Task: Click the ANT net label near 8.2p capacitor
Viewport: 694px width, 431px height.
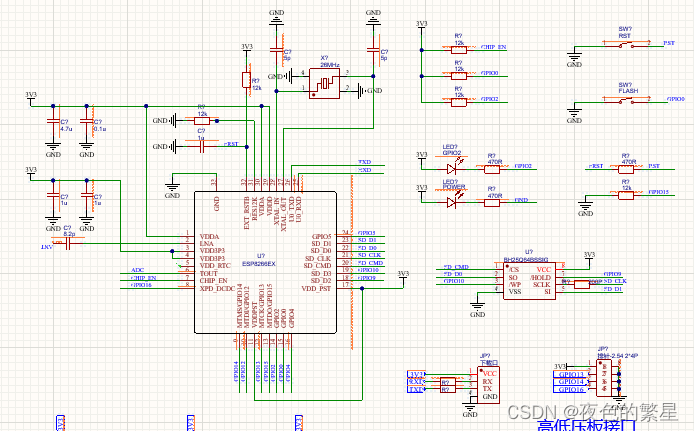Action: click(x=46, y=247)
